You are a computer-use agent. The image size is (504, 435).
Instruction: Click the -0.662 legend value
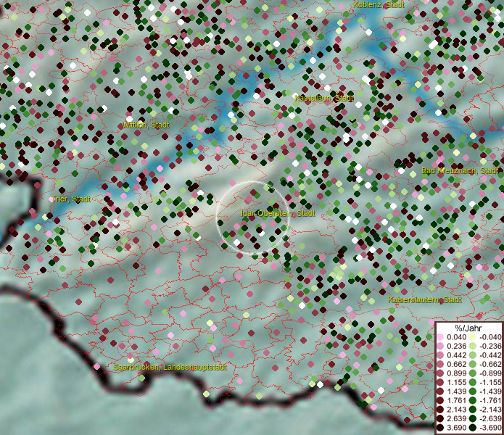tap(490, 365)
